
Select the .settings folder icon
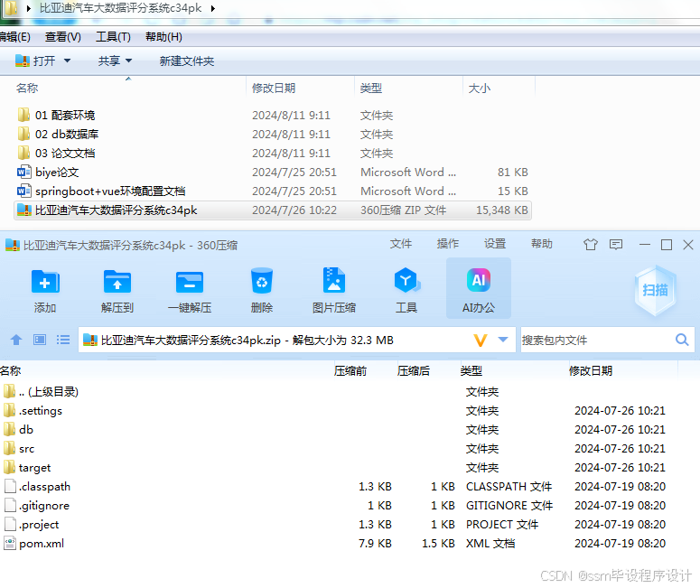coord(9,410)
